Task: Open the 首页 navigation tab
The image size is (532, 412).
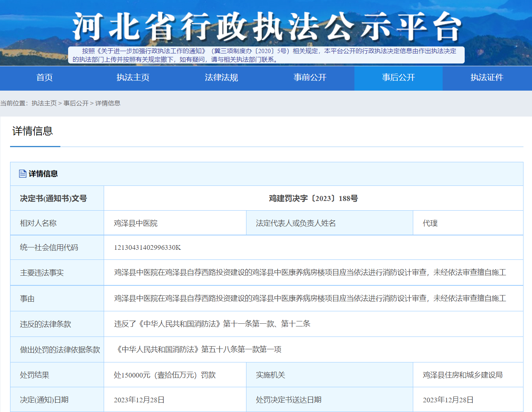Action: (44, 77)
